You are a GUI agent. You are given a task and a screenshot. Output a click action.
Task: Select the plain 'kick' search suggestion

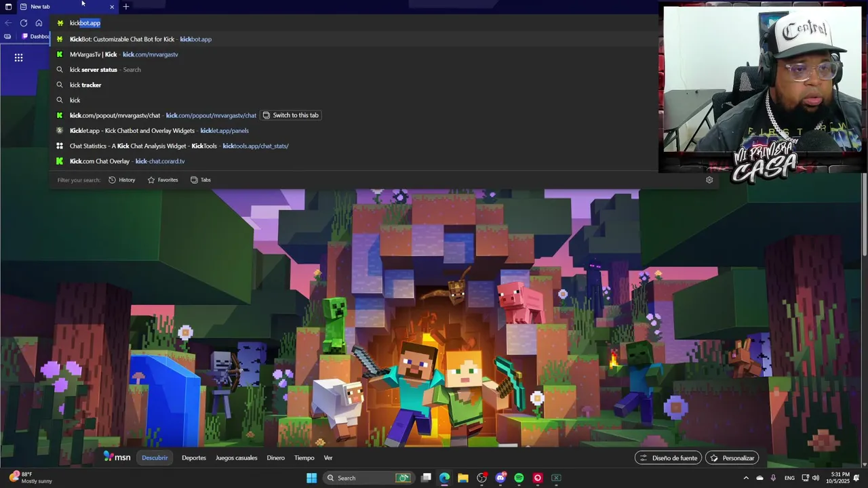tap(353, 100)
